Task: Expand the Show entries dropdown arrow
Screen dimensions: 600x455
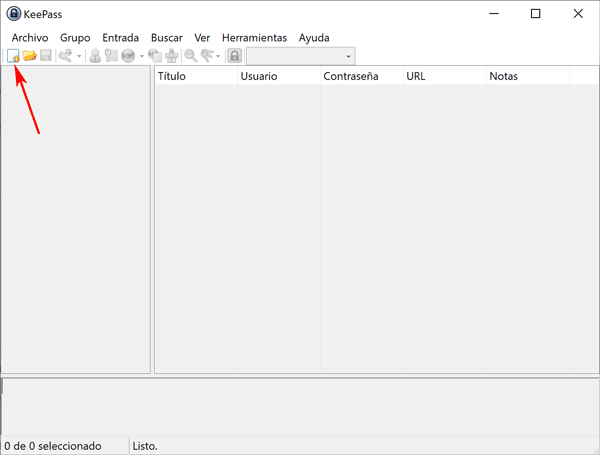Action: pyautogui.click(x=218, y=56)
